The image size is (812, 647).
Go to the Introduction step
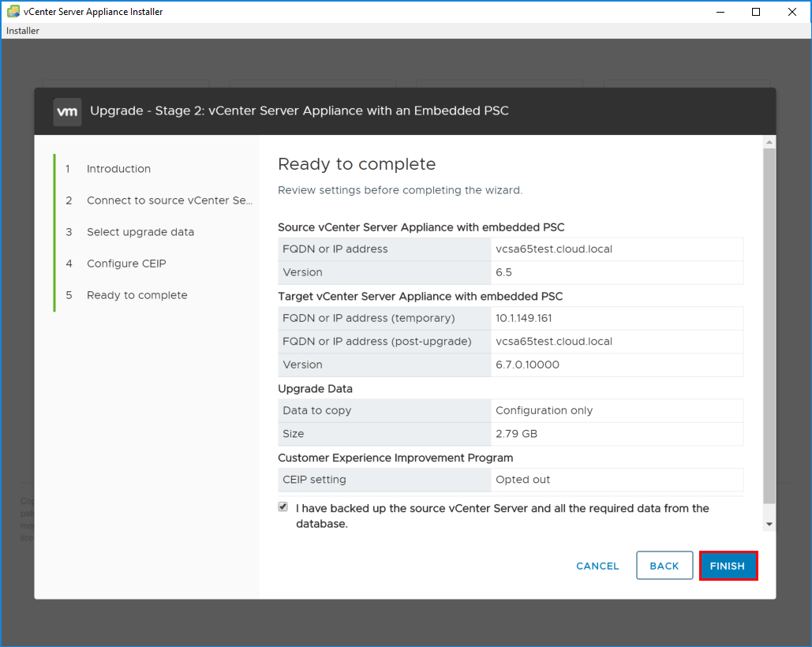click(118, 169)
